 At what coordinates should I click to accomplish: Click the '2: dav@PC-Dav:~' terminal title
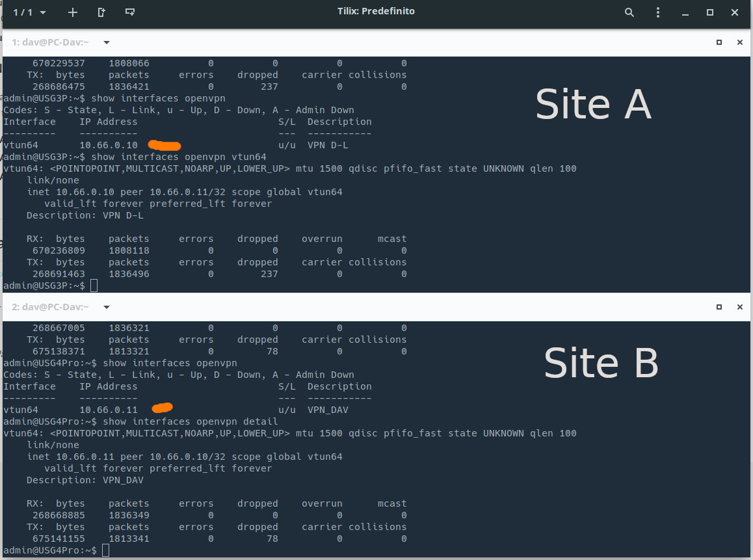coord(51,306)
